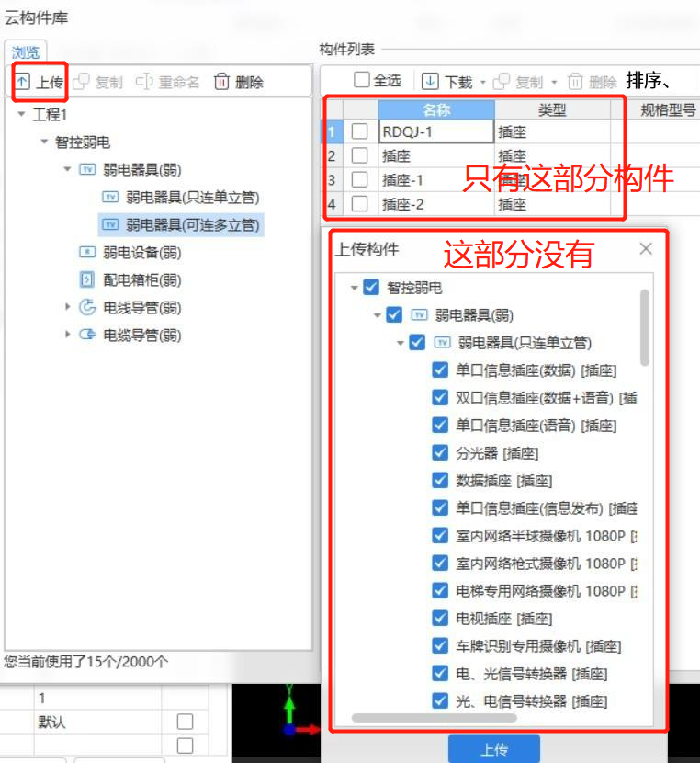Select the 电线导管(弱) conduit icon

point(87,307)
